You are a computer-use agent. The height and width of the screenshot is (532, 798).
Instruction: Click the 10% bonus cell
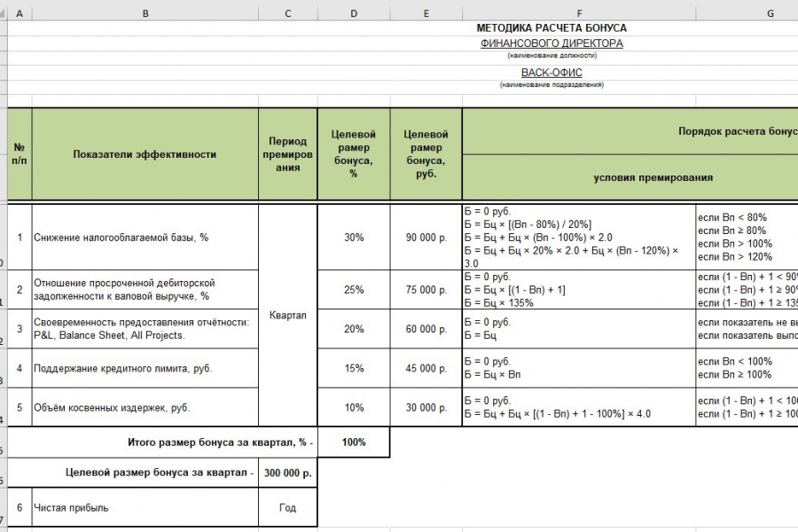click(x=354, y=407)
